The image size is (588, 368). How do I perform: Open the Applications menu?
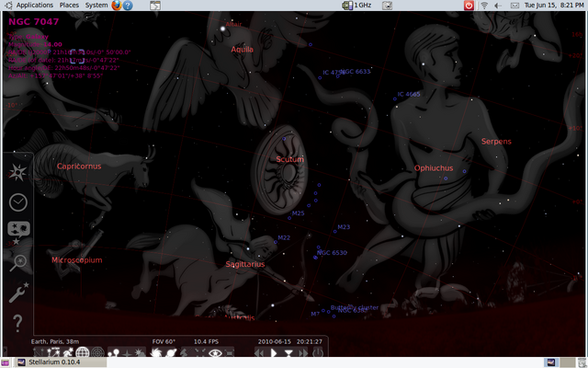tap(35, 6)
